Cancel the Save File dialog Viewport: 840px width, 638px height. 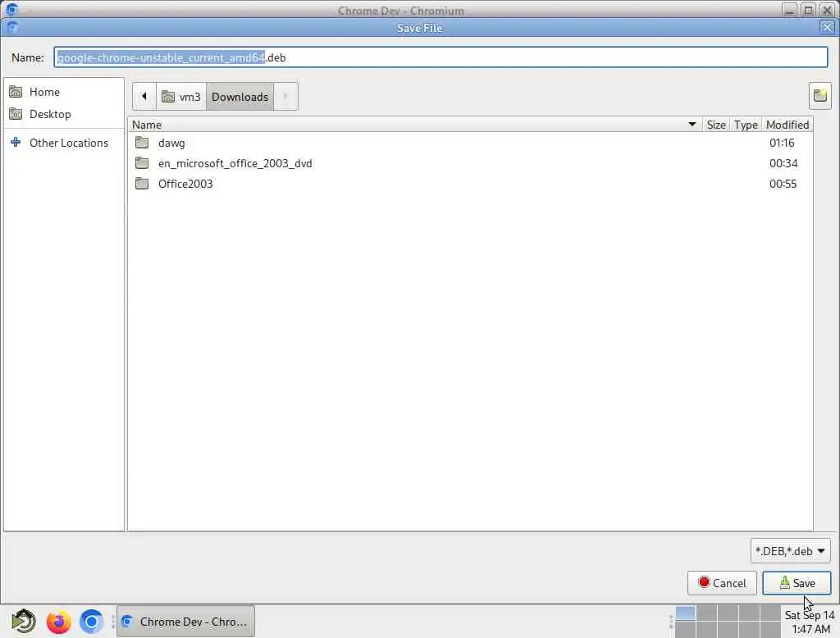[722, 583]
